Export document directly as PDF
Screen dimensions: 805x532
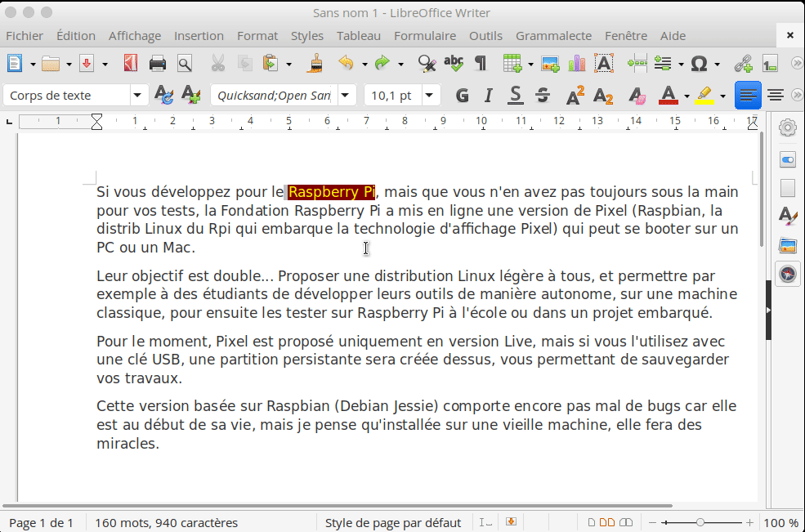(131, 64)
